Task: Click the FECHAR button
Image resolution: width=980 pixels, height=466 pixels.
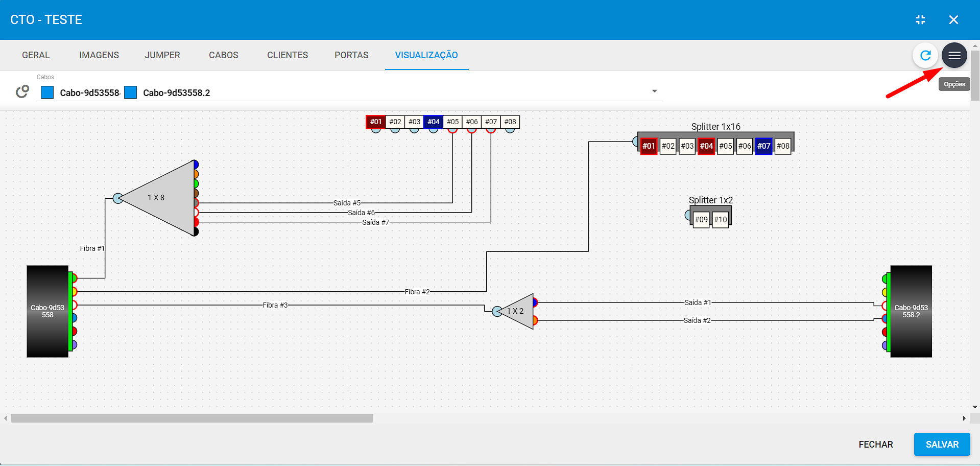Action: coord(876,445)
